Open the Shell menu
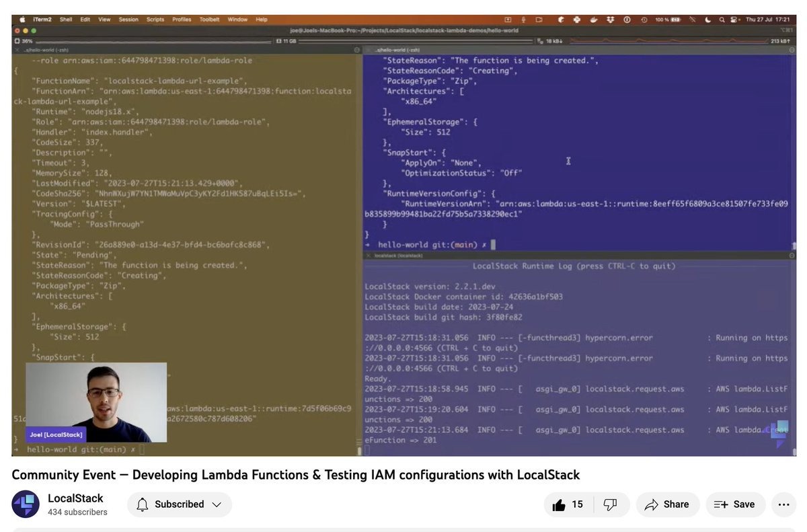Viewport: 807px width, 532px height. pyautogui.click(x=66, y=20)
